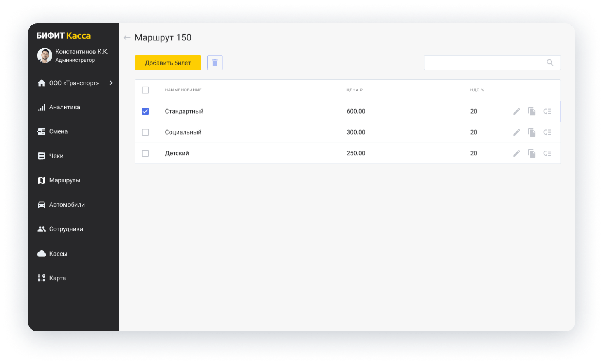Expand the ООО «Транспорт» chevron
This screenshot has width=603, height=364.
pyautogui.click(x=111, y=83)
